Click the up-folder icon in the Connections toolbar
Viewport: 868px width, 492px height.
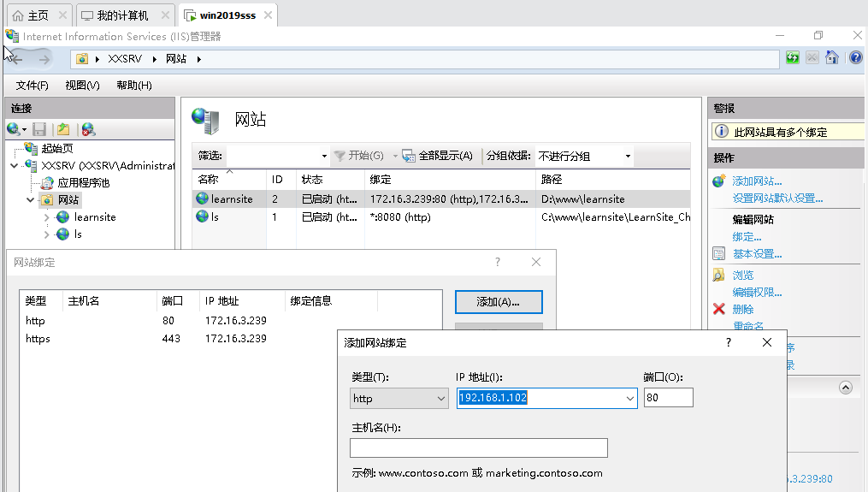click(x=63, y=129)
